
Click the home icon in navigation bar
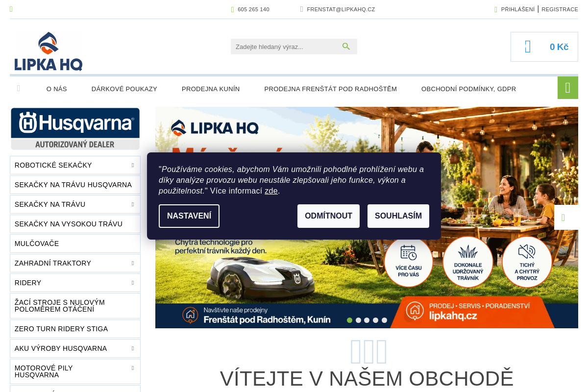(x=19, y=89)
